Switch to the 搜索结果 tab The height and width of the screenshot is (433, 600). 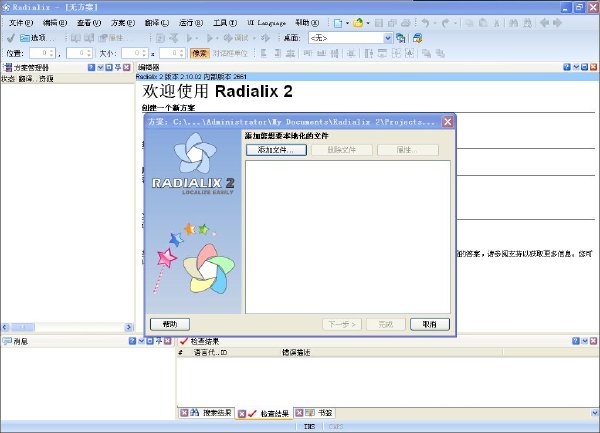click(x=217, y=413)
